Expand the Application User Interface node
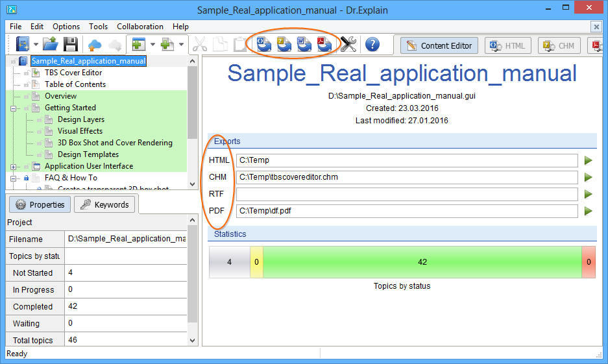This screenshot has width=608, height=364. [x=13, y=167]
